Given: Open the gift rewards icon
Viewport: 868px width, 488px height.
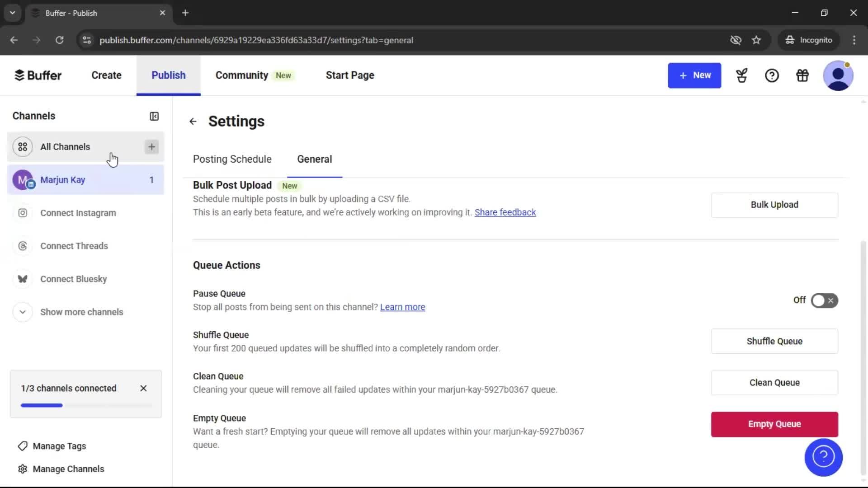Looking at the screenshot, I should 802,75.
